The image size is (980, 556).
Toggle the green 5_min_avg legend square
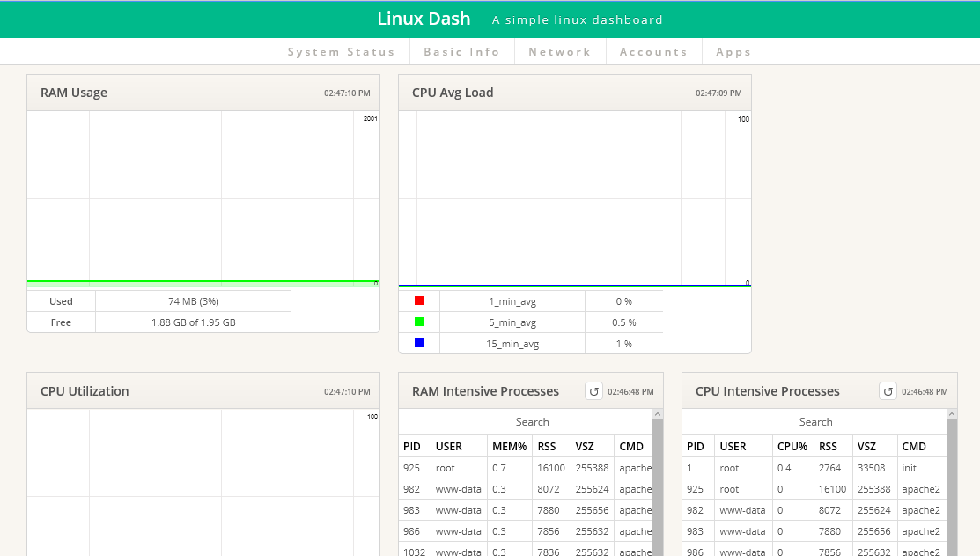pyautogui.click(x=417, y=322)
